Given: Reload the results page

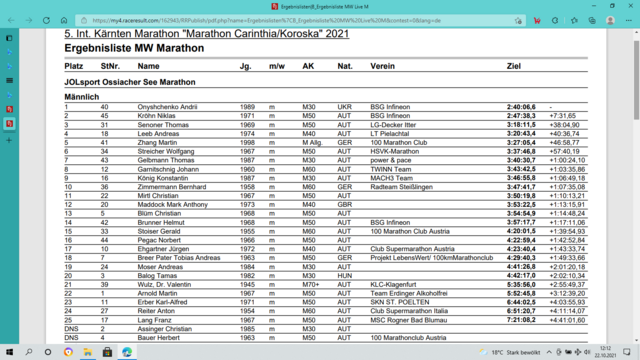Looking at the screenshot, I should point(46,20).
